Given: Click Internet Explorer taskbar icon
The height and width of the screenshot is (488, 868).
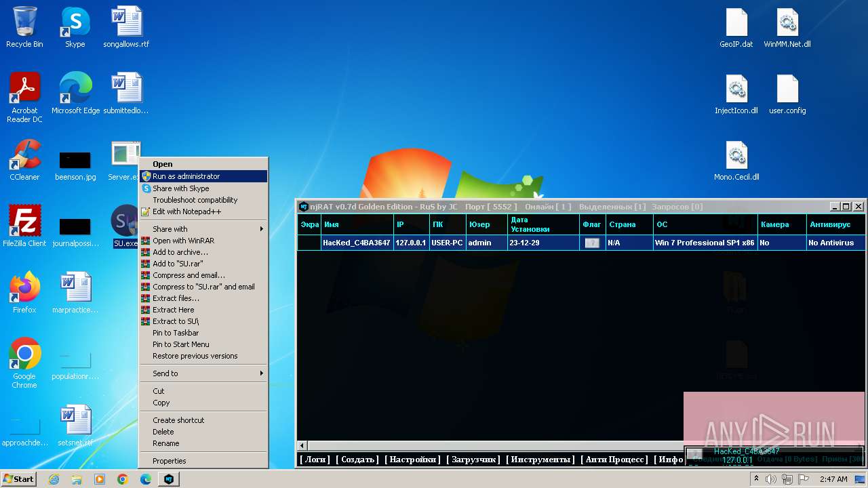Looking at the screenshot, I should click(x=54, y=479).
